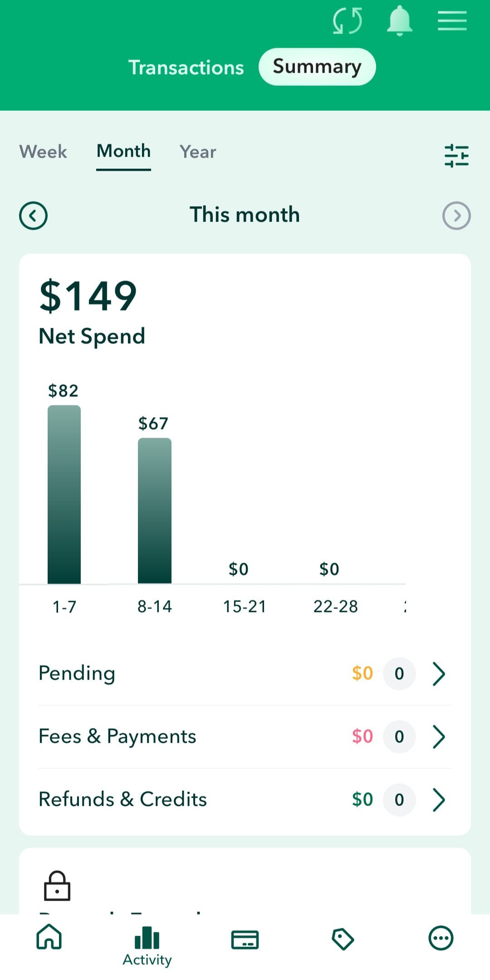Tap the sync refresh arrows icon
This screenshot has height=980, width=490.
[348, 21]
